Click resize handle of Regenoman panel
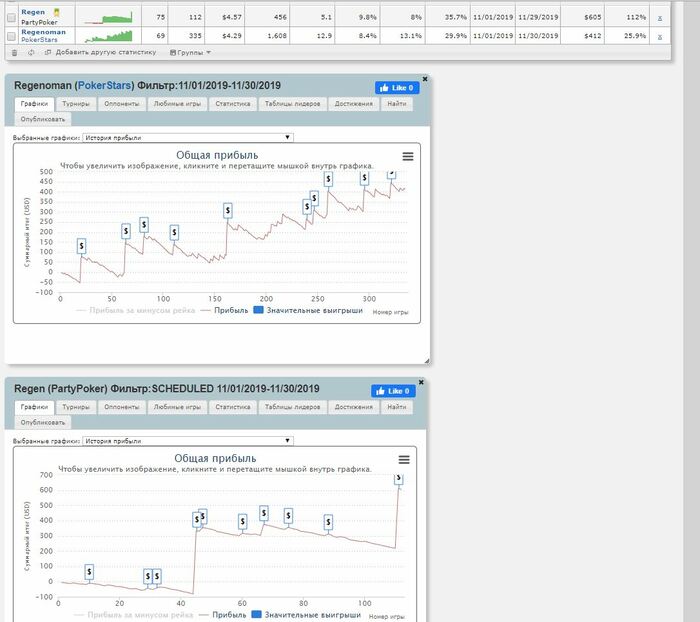Screen dimensions: 700x622 (427, 361)
